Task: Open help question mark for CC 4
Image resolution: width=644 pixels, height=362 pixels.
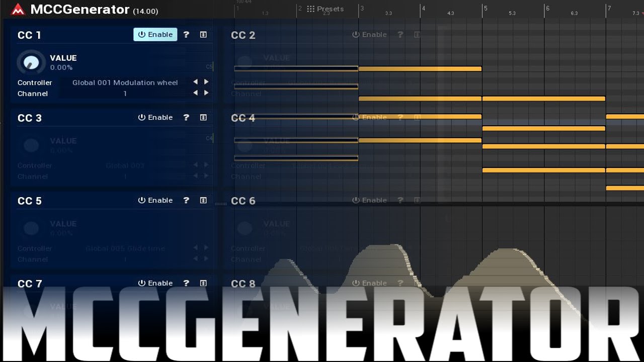Action: 400,117
